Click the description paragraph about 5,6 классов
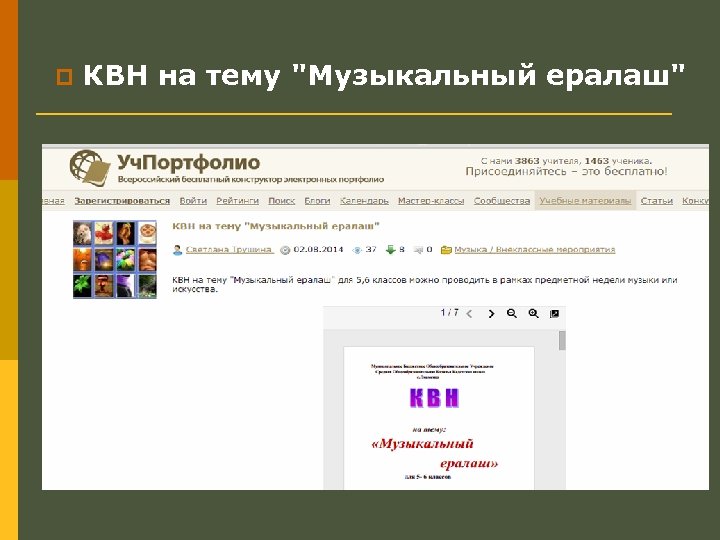 425,284
